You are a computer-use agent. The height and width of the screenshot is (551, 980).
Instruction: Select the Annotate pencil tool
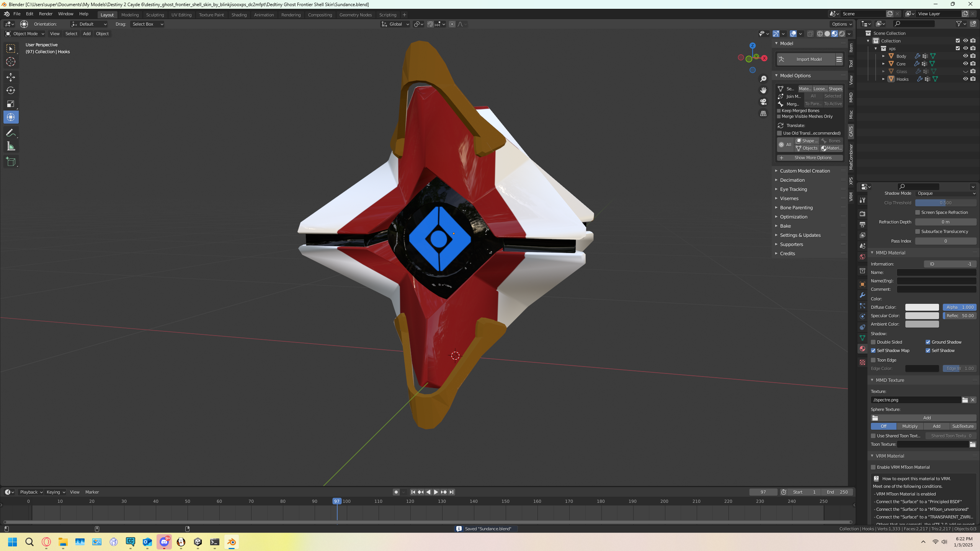click(11, 133)
